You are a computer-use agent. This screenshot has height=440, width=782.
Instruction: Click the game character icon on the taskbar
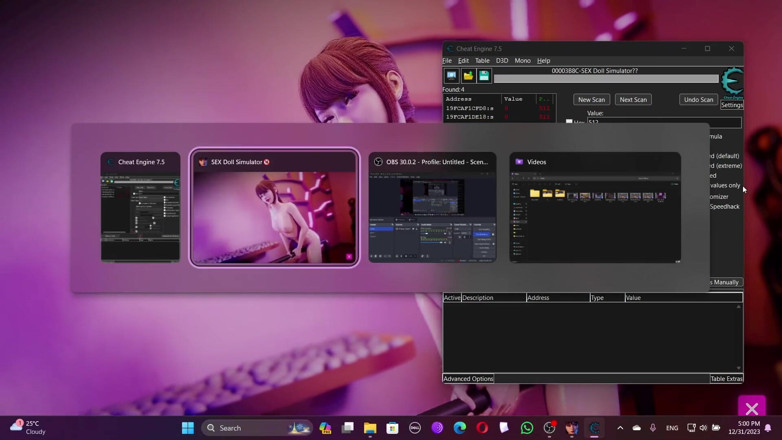point(572,428)
